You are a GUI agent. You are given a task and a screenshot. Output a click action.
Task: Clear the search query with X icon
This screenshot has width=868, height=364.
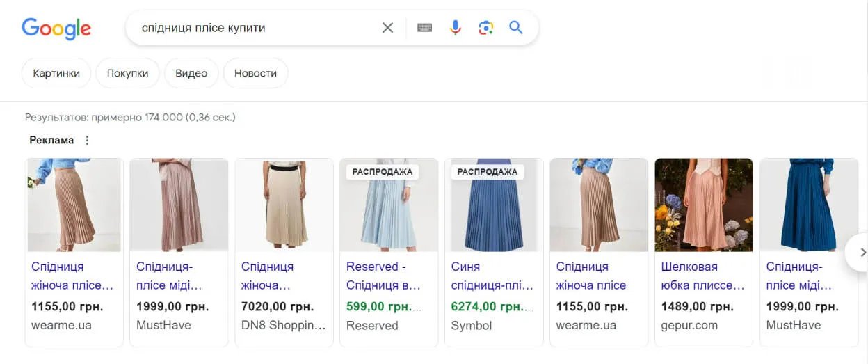[x=387, y=28]
